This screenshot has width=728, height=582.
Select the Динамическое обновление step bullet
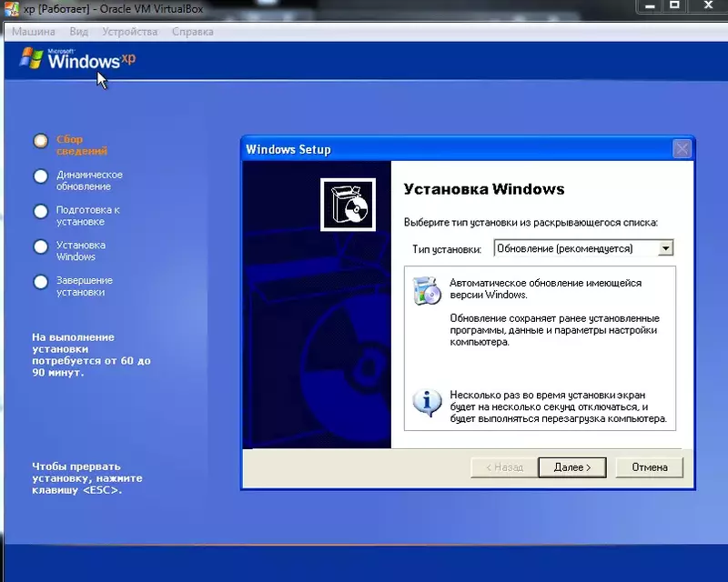pyautogui.click(x=40, y=176)
